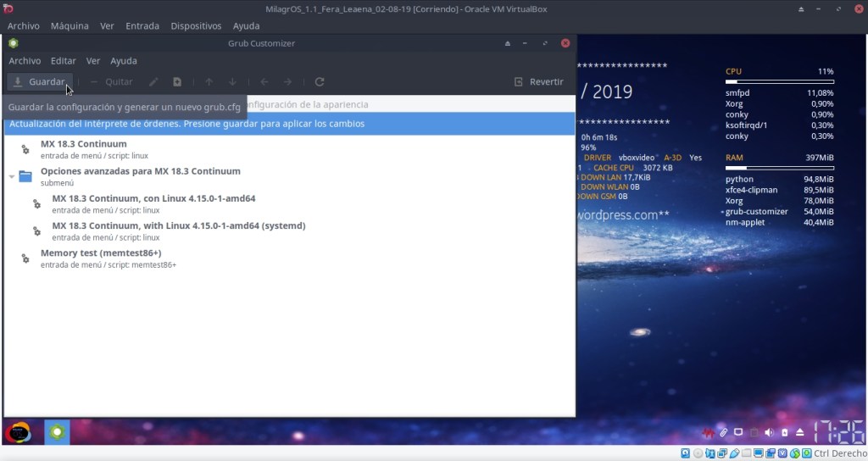Click the volume speaker tray icon
The width and height of the screenshot is (868, 461).
point(769,433)
